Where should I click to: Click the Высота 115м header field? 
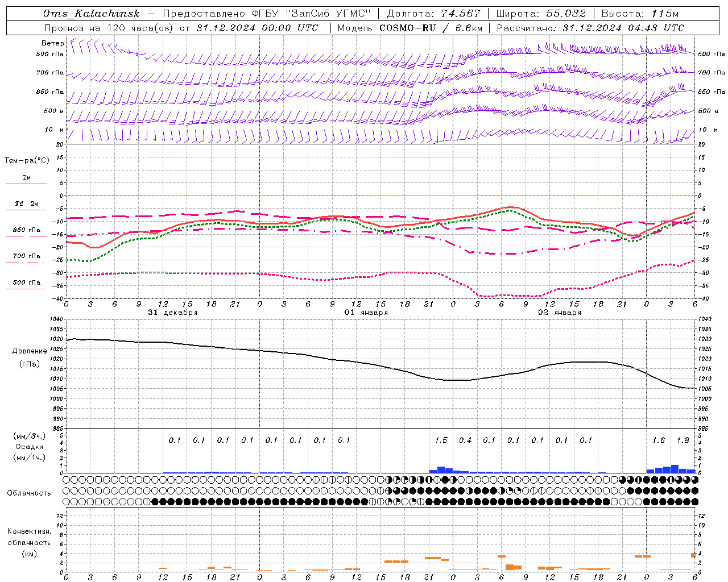[640, 14]
